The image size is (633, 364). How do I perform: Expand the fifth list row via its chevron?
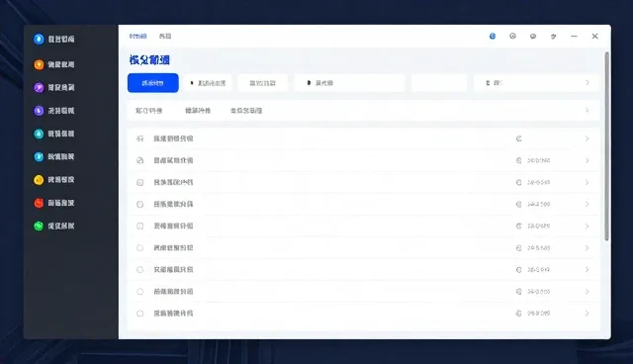pos(588,226)
